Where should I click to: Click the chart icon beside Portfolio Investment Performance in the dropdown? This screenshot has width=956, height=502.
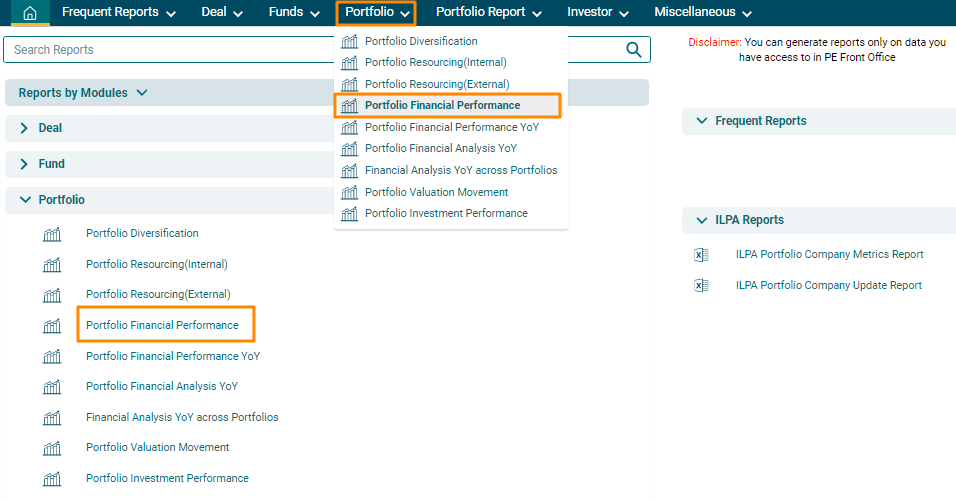pos(349,214)
